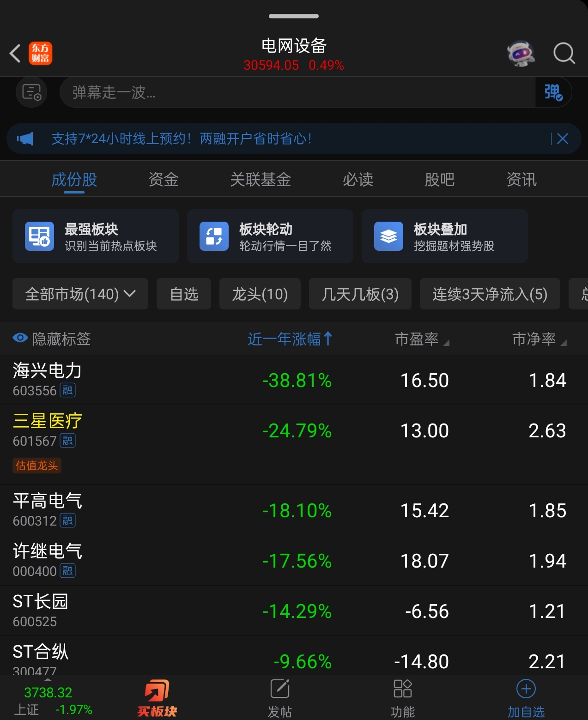The width and height of the screenshot is (588, 720).
Task: Tap the -38.81% value of 海兴电力
Action: tap(297, 381)
